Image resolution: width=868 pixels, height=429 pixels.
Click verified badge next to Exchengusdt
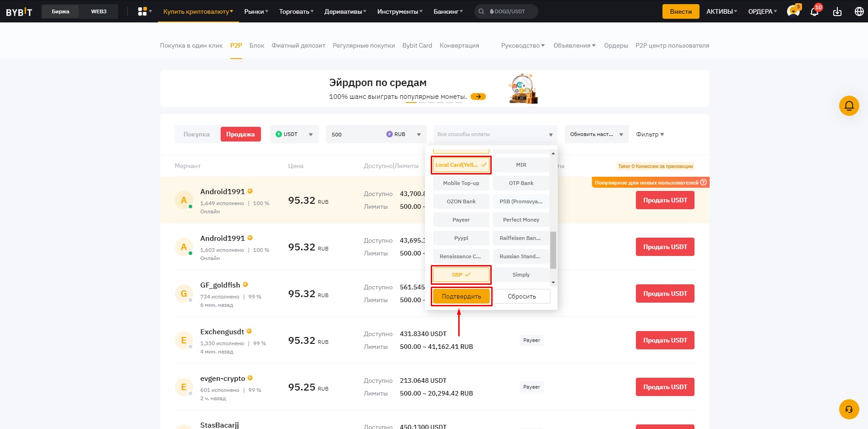point(249,331)
